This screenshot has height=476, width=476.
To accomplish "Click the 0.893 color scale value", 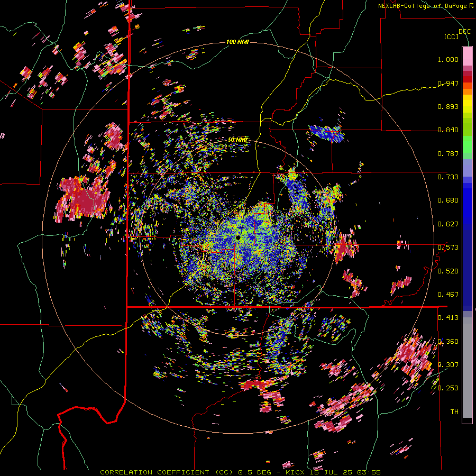I will tap(448, 106).
